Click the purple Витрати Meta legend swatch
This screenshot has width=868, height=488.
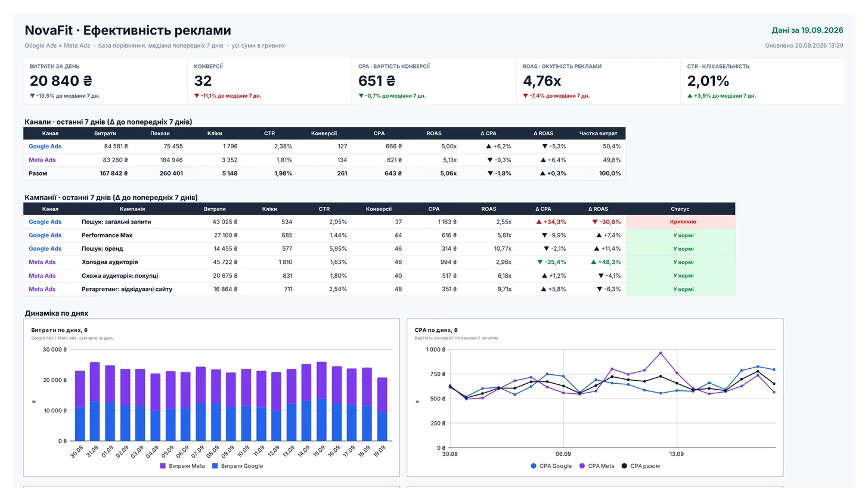tap(163, 466)
